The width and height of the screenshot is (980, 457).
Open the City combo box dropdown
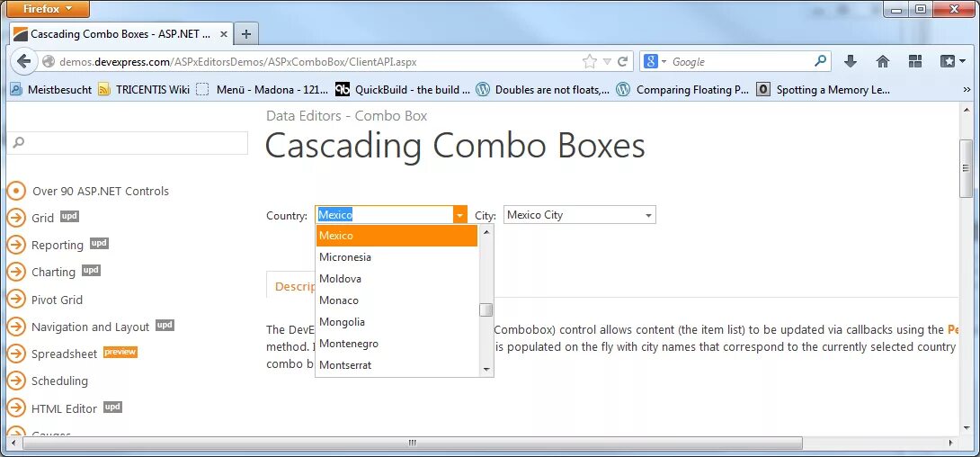[648, 215]
